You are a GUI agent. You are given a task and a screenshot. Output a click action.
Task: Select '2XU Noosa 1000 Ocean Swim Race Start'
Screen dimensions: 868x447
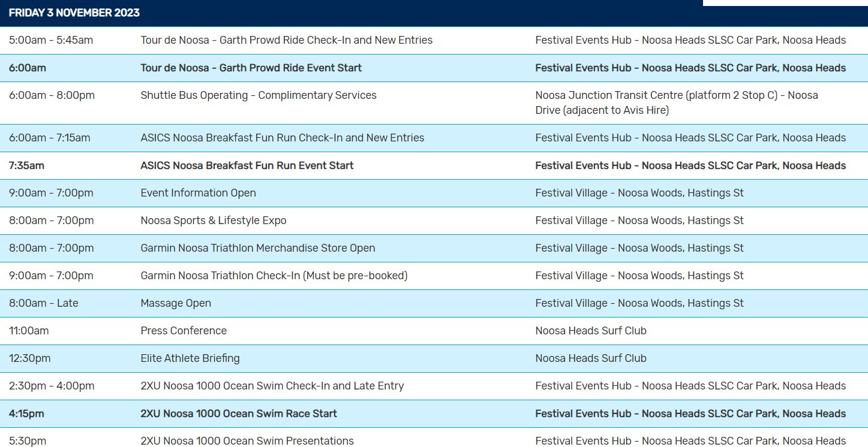tap(239, 413)
